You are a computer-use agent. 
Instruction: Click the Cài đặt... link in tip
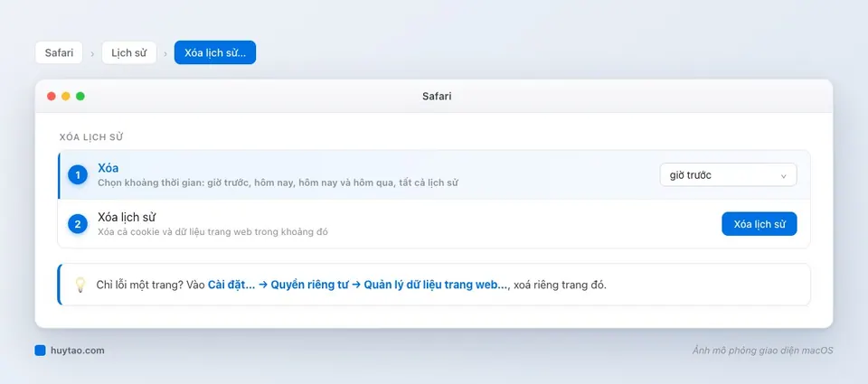click(x=231, y=285)
